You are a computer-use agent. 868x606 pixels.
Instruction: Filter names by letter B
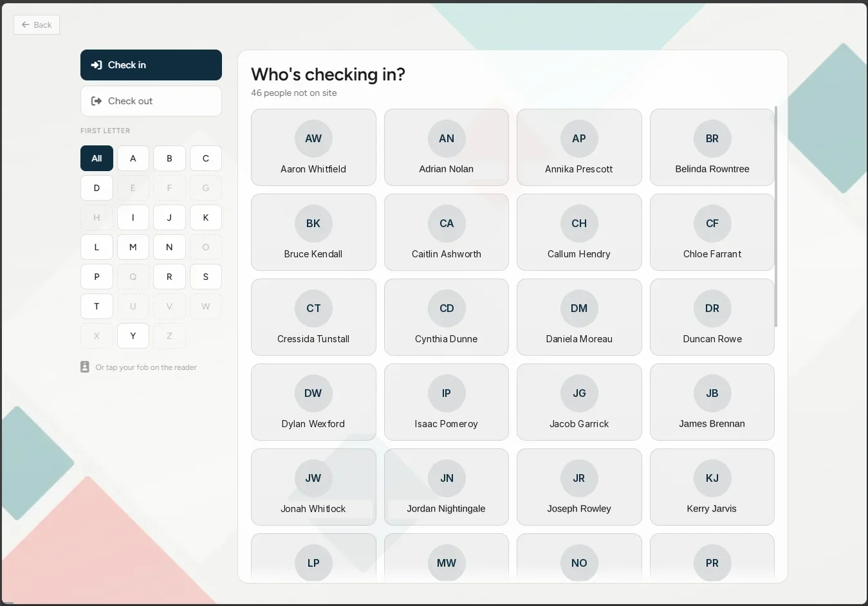click(x=169, y=158)
